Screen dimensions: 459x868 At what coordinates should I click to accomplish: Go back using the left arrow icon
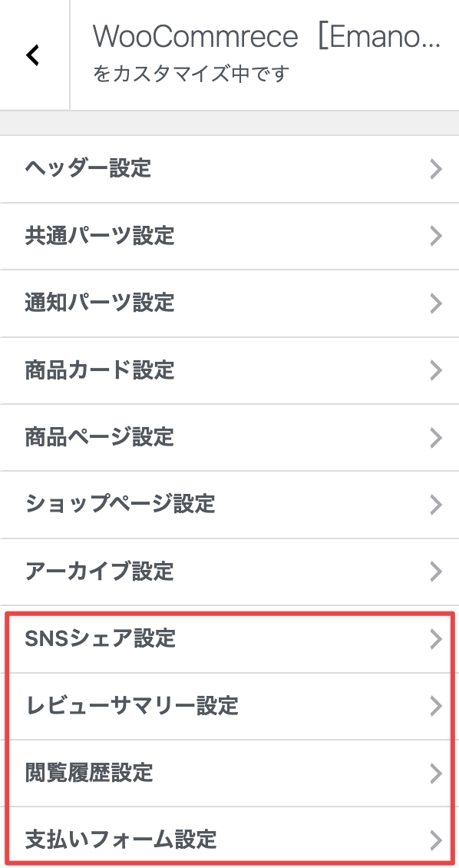pos(33,55)
